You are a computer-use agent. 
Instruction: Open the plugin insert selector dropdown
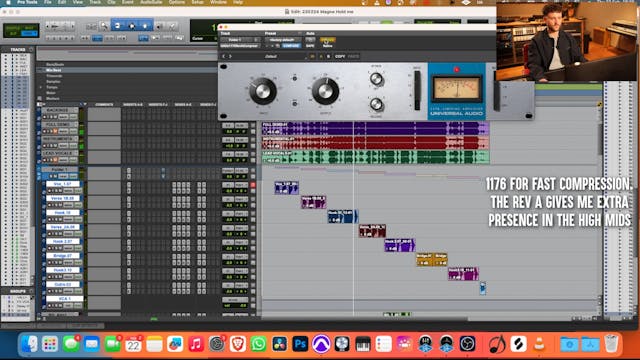click(240, 46)
